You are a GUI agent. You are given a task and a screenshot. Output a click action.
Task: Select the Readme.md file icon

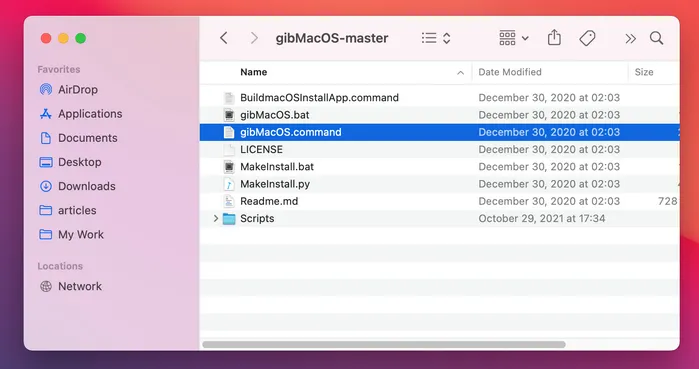click(229, 201)
